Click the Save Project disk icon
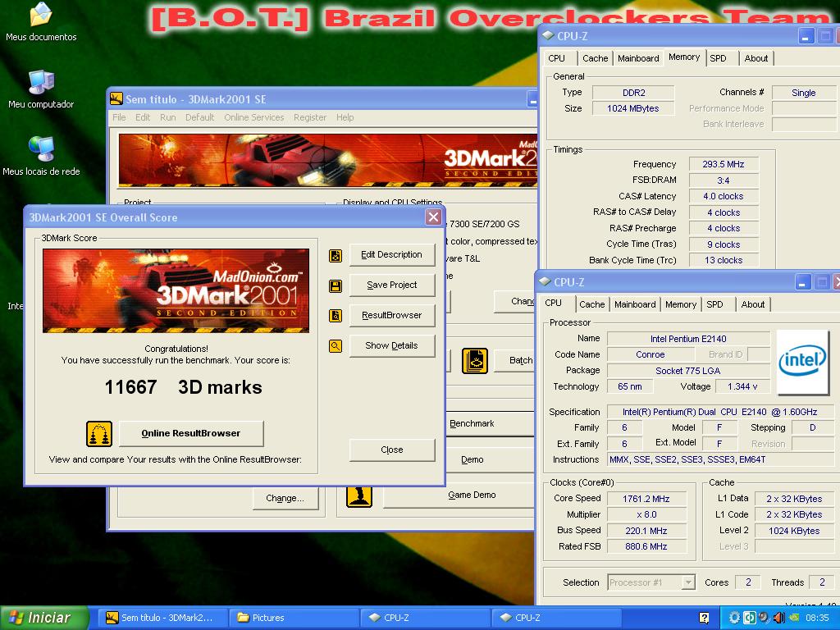 pos(336,286)
